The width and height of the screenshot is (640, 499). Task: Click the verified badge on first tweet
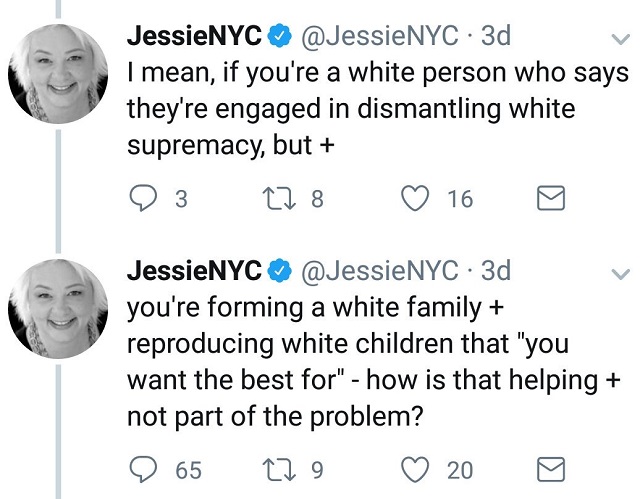(x=279, y=36)
